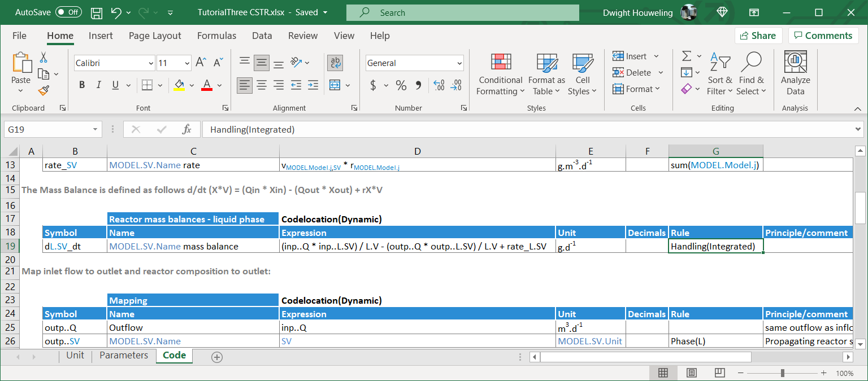The height and width of the screenshot is (381, 868).
Task: Open the Formulas ribbon tab
Action: click(216, 36)
